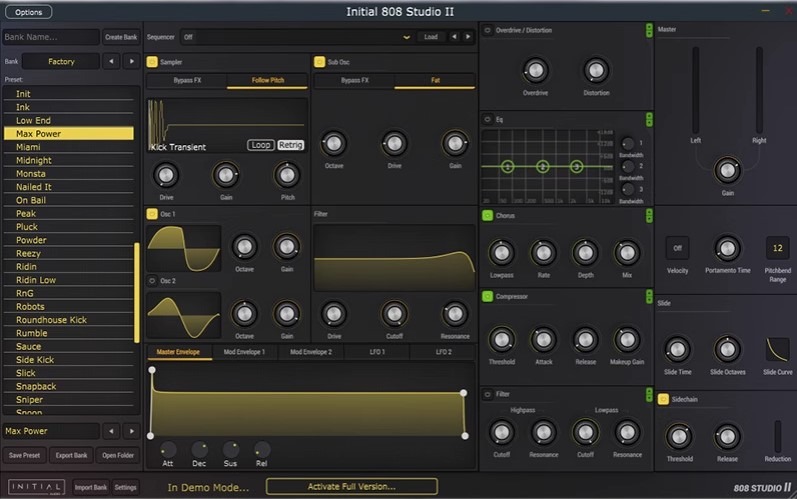Click the Distortion knob

[x=596, y=71]
